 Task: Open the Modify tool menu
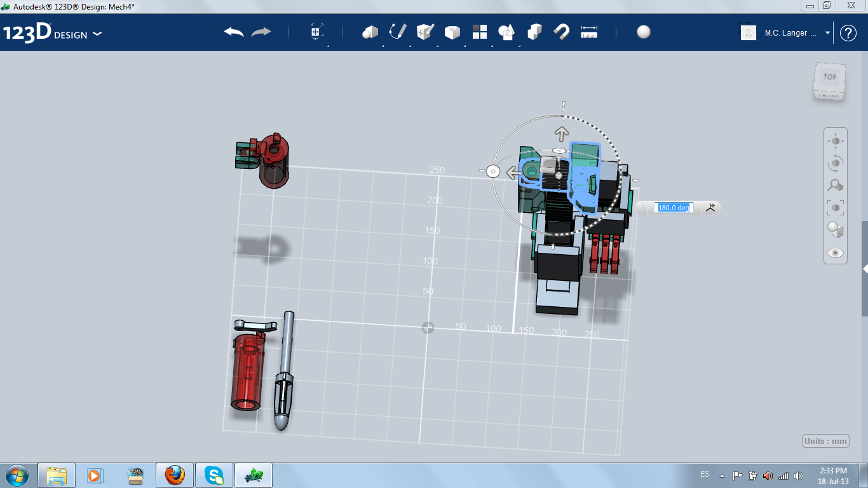[452, 32]
